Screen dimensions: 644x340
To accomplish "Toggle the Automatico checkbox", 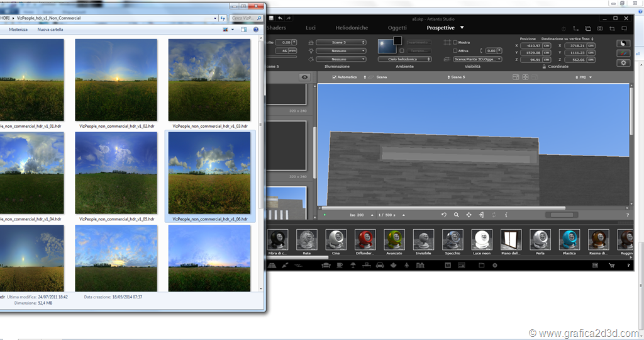I will [335, 77].
